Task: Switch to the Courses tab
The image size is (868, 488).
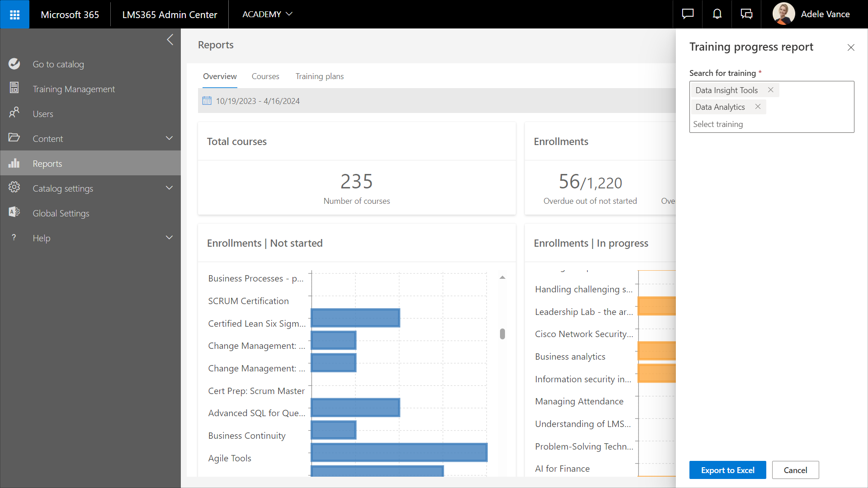Action: [x=265, y=76]
